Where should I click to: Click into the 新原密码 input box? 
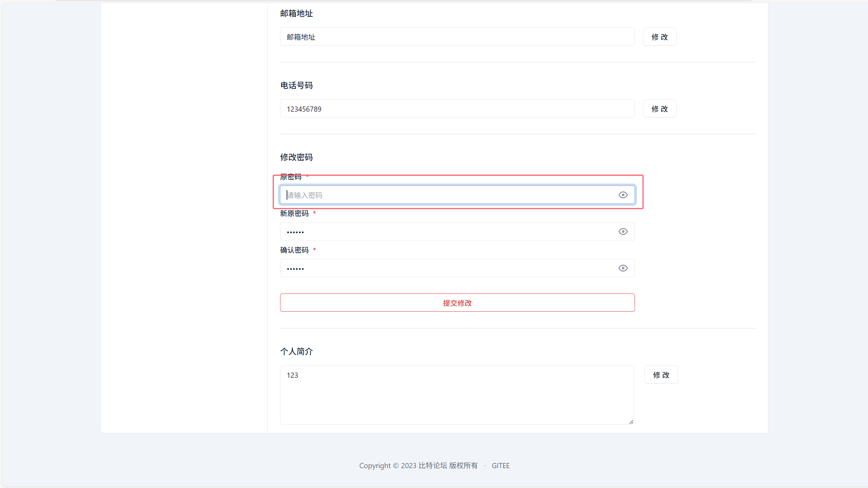(445, 232)
